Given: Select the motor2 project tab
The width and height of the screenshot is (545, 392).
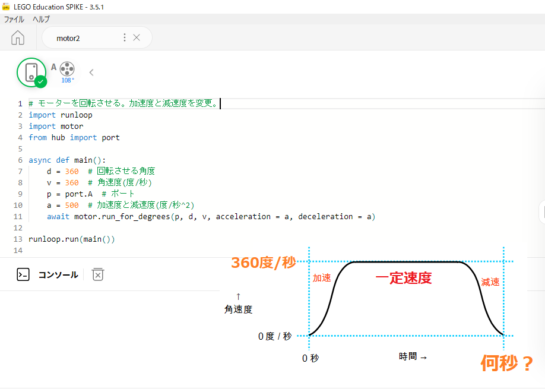Looking at the screenshot, I should (x=97, y=37).
